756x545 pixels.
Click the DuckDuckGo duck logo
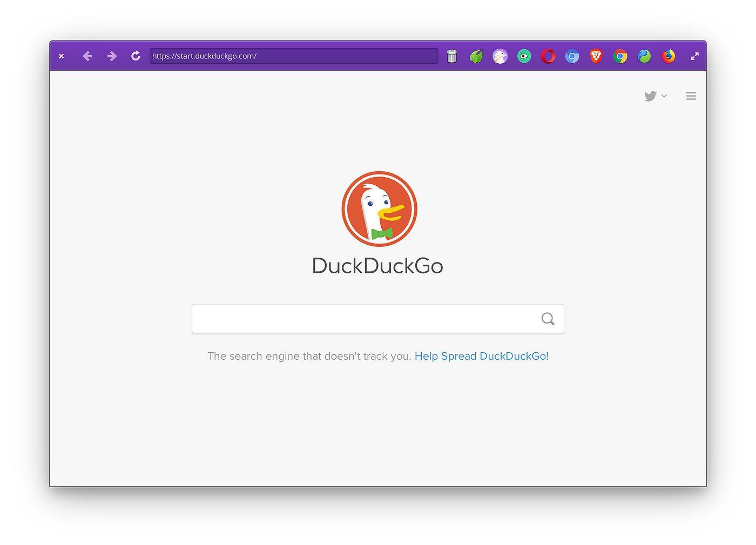tap(380, 209)
